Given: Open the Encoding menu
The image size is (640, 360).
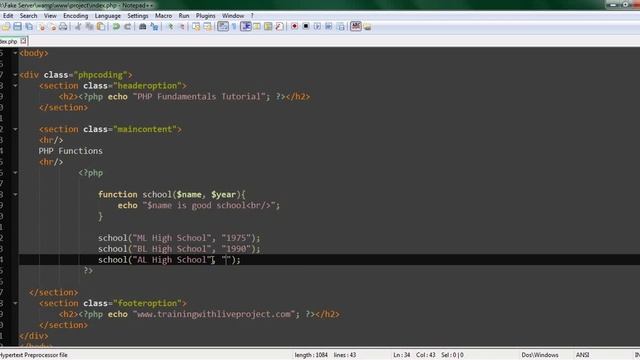Looking at the screenshot, I should (x=76, y=16).
